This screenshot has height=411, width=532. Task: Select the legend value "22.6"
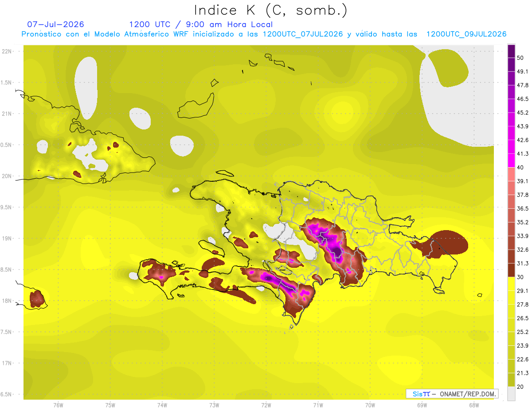(523, 360)
